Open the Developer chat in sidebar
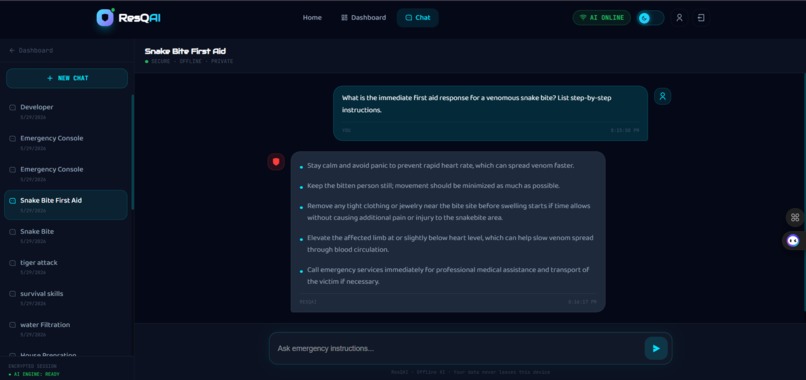The height and width of the screenshot is (380, 806). click(66, 112)
